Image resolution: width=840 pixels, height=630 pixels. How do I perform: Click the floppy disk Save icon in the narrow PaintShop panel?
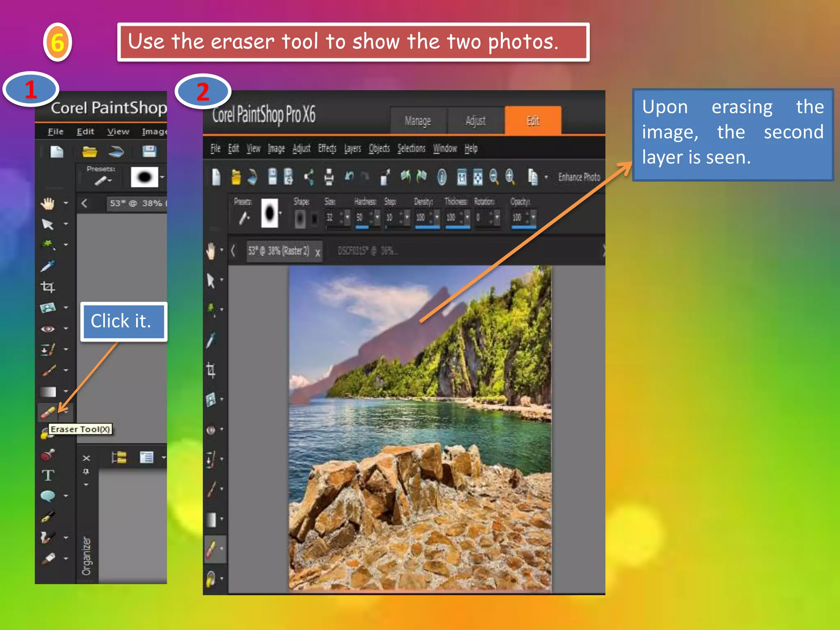149,152
